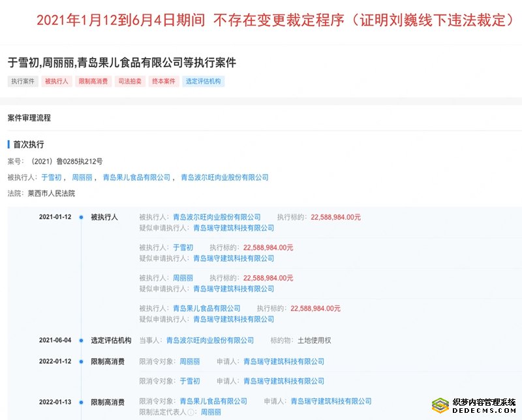This screenshot has width=522, height=420.
Task: Click 执行标的 amount 22,588,984.00元 beside 周丽丽
Action: tap(268, 278)
